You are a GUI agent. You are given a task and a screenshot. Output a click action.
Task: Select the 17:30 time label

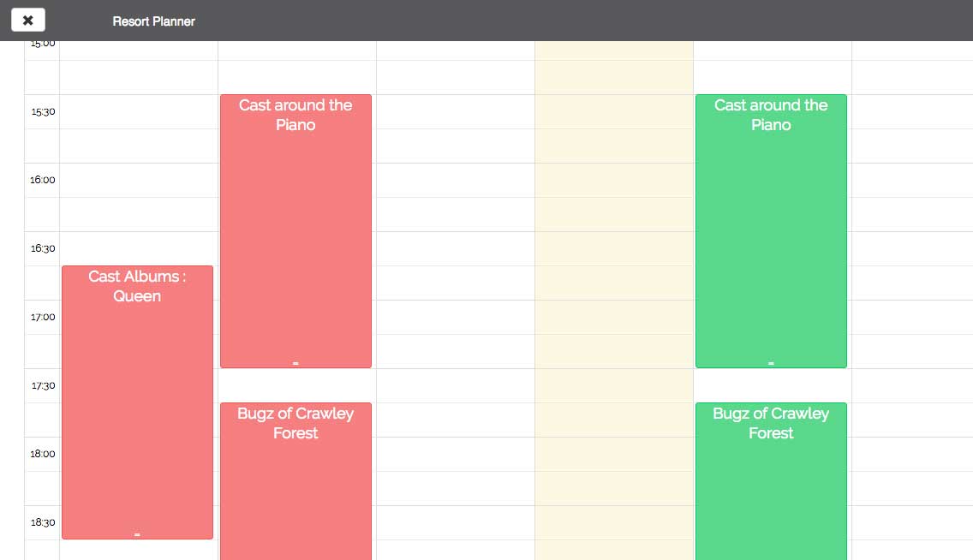point(43,385)
